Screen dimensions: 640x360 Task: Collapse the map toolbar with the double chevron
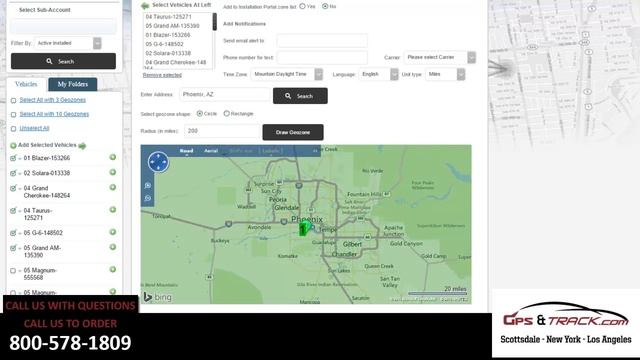tap(315, 151)
